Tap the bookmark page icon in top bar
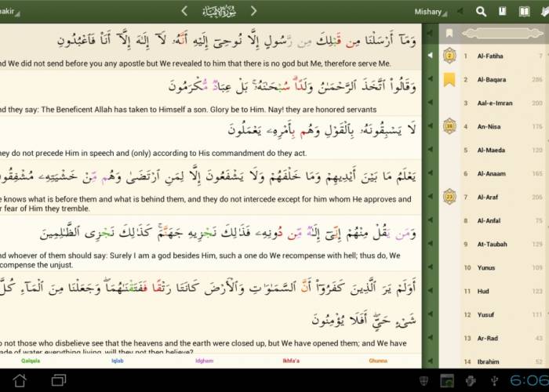The width and height of the screenshot is (549, 392). 503,12
